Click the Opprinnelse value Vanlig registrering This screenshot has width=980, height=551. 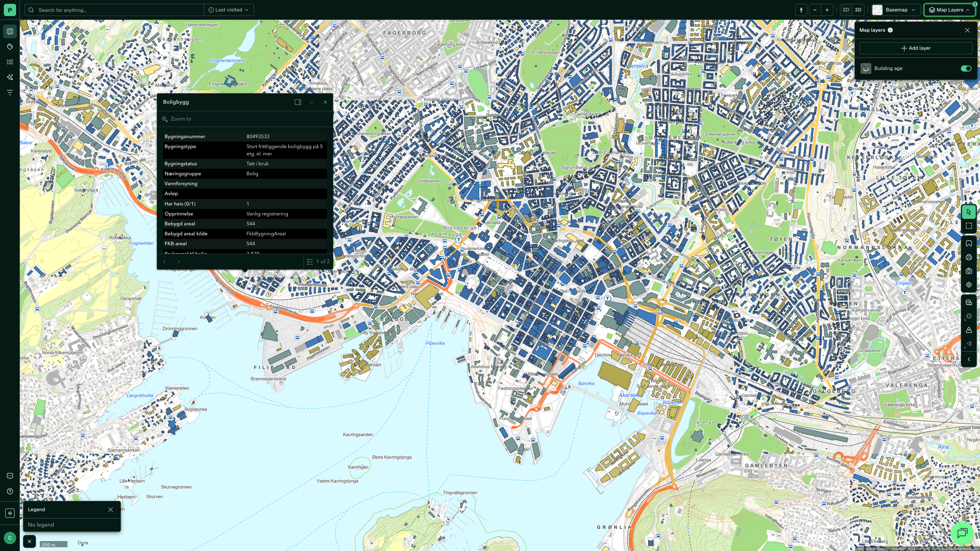(x=267, y=214)
